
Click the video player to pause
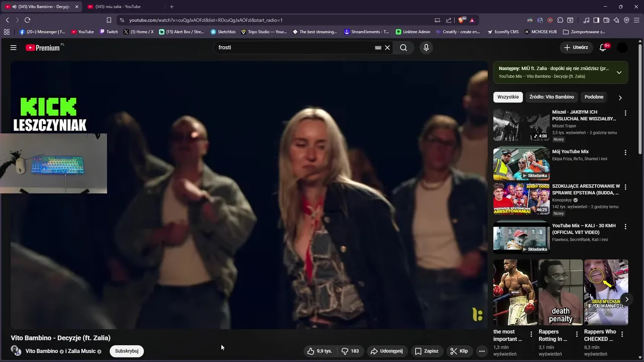click(249, 195)
